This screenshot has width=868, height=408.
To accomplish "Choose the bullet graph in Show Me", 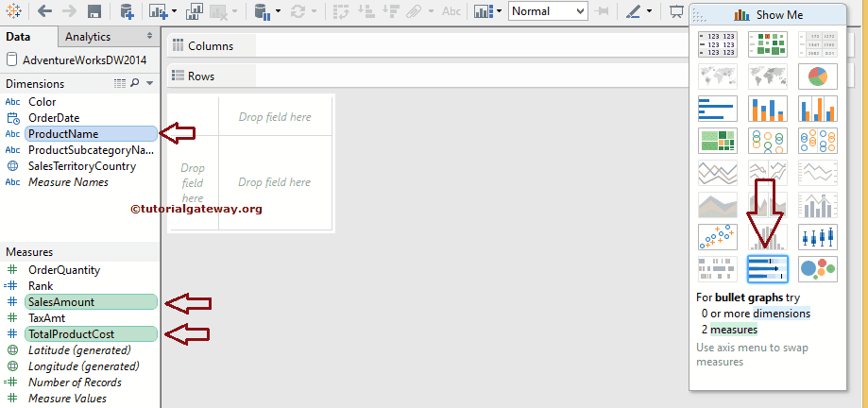I will pyautogui.click(x=768, y=269).
